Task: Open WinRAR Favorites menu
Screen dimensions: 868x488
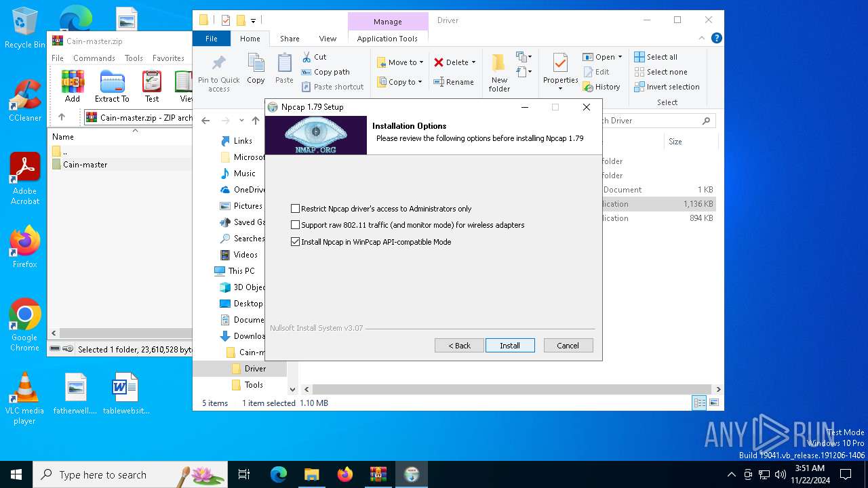Action: 168,58
